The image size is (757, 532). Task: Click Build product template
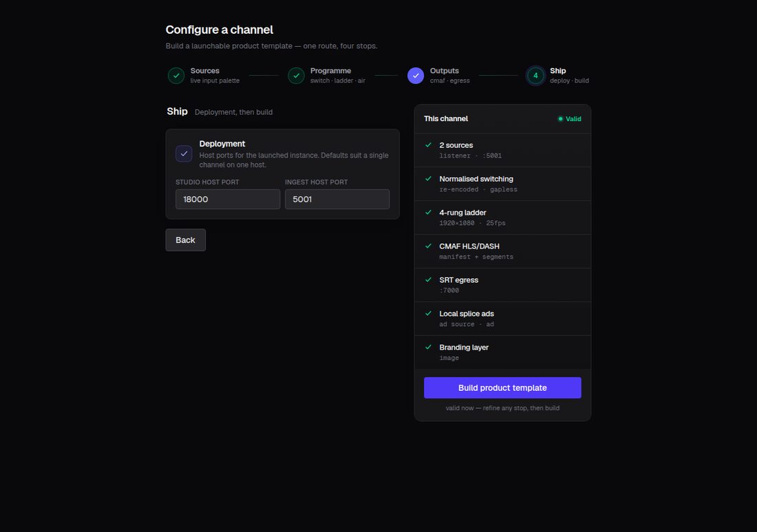(x=502, y=387)
